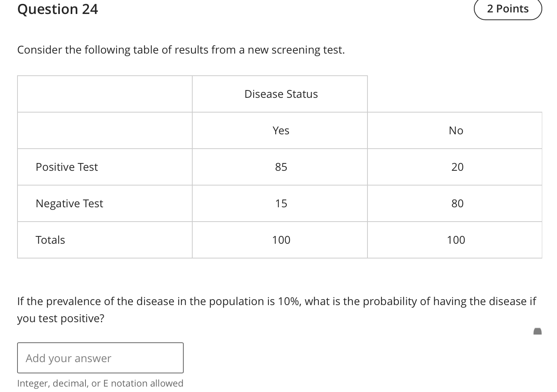
Task: Click the Integer, decimal, or E notation hint
Action: (x=100, y=383)
